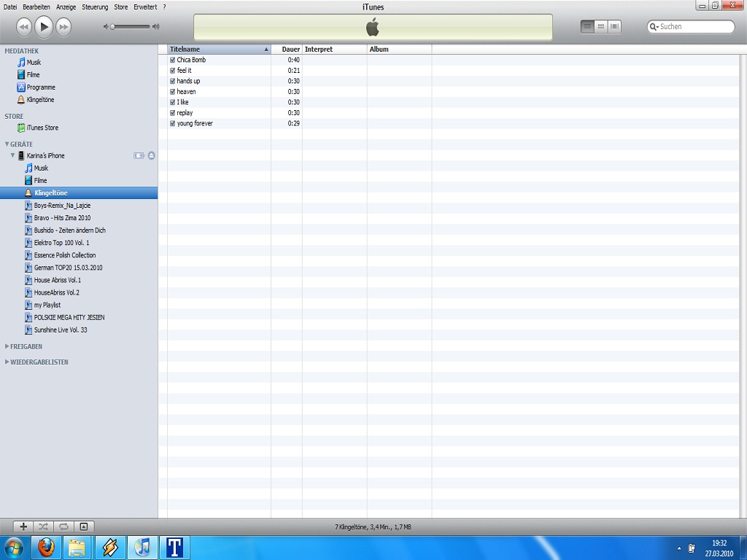
Task: Open the ? help menu
Action: [x=164, y=7]
